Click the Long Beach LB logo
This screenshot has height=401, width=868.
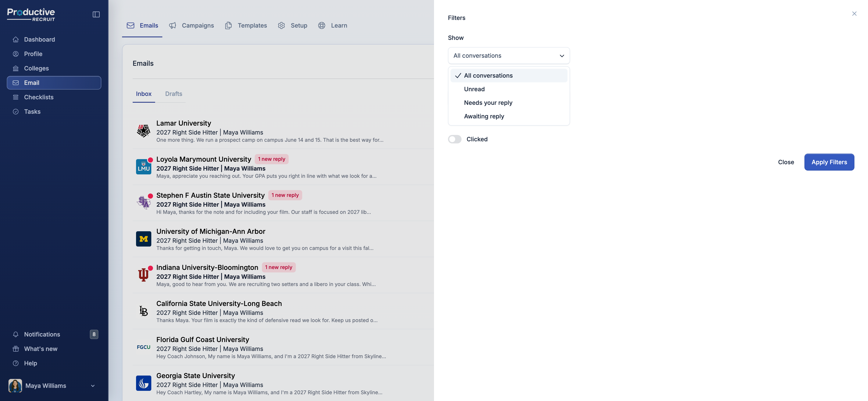click(x=143, y=311)
